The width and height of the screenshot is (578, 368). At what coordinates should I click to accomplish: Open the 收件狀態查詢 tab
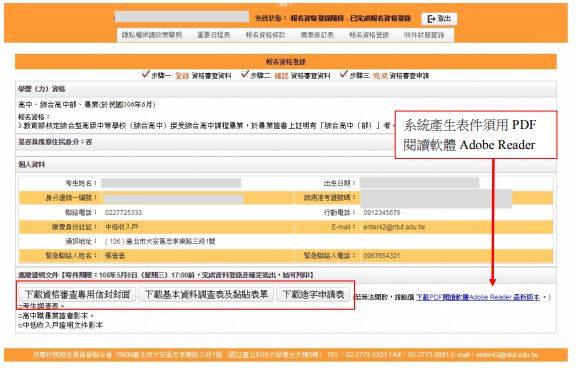point(424,35)
